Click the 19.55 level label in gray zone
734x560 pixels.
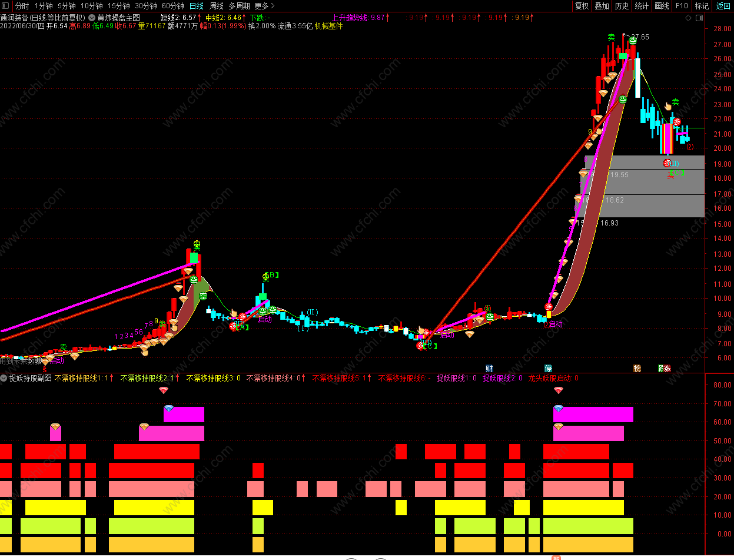pos(619,175)
